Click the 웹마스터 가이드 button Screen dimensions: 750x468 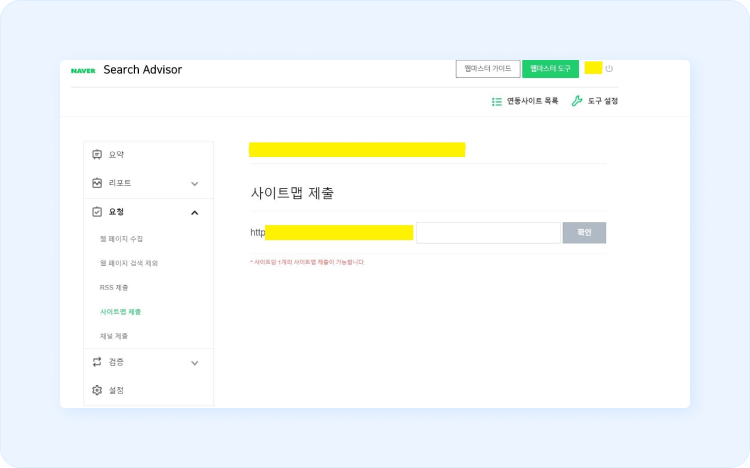tap(487, 69)
